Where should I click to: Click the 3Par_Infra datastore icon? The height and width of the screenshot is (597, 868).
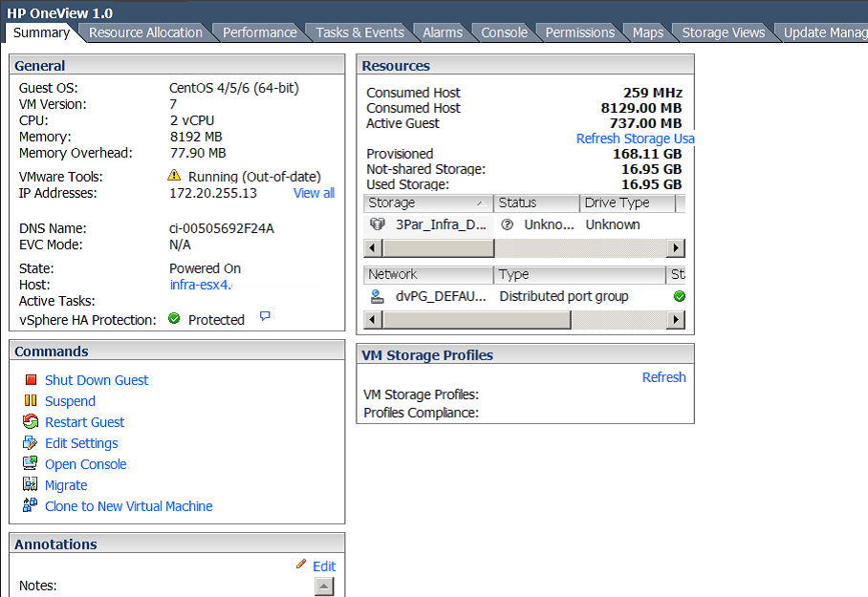[x=378, y=224]
